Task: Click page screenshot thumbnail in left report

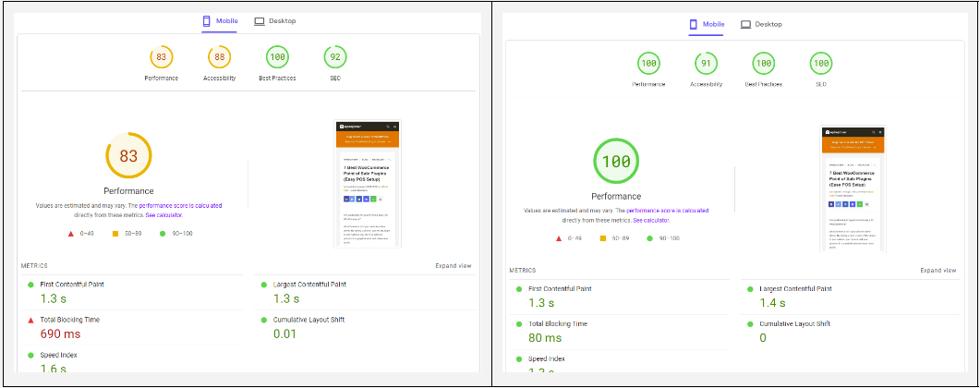Action: click(x=369, y=183)
